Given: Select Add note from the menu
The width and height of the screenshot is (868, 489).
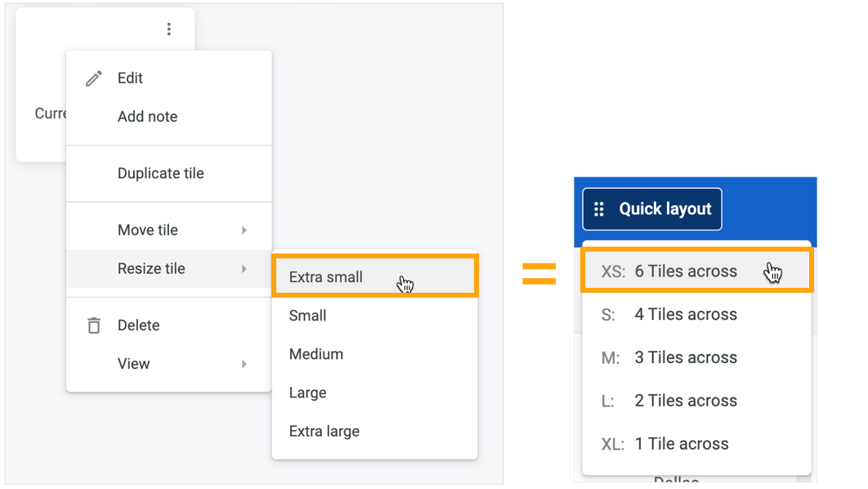Looking at the screenshot, I should click(x=169, y=117).
